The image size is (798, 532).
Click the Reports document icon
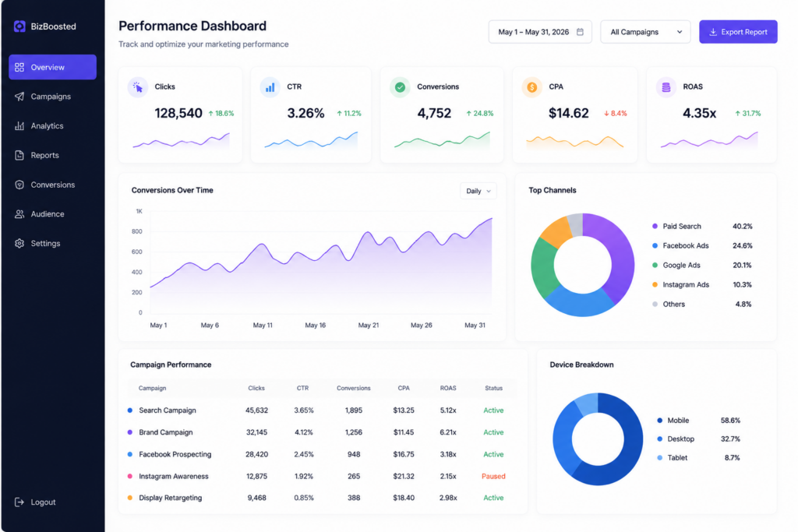pyautogui.click(x=19, y=155)
